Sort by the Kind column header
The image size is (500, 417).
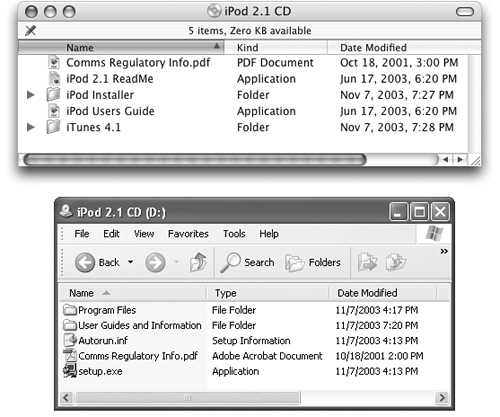[276, 47]
